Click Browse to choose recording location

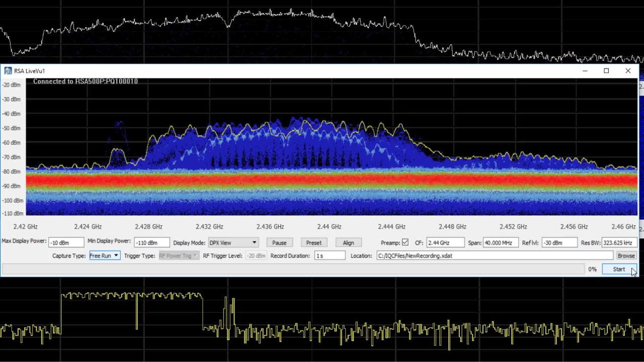point(626,256)
